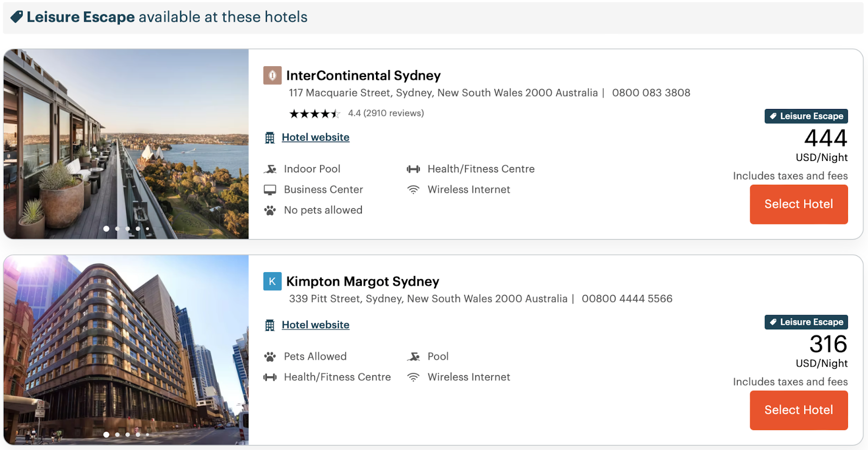Image resolution: width=868 pixels, height=450 pixels.
Task: Select Hotel for InterContinental Sydney
Action: coord(799,204)
